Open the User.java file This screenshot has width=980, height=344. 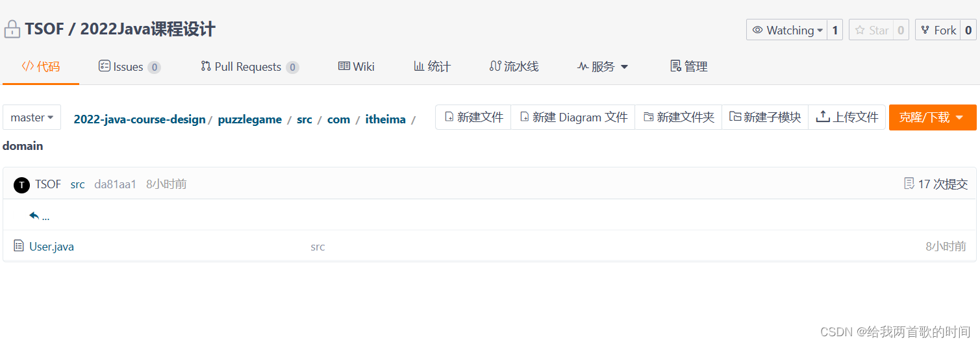coord(51,247)
